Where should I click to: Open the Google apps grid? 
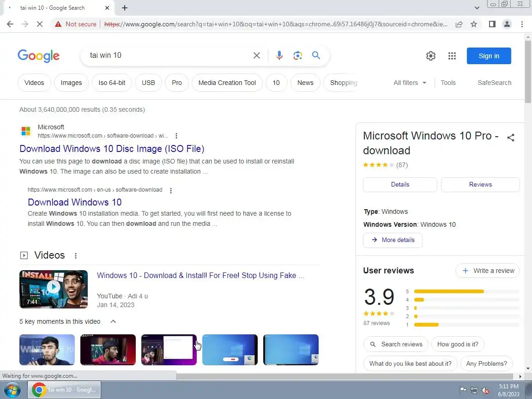452,56
